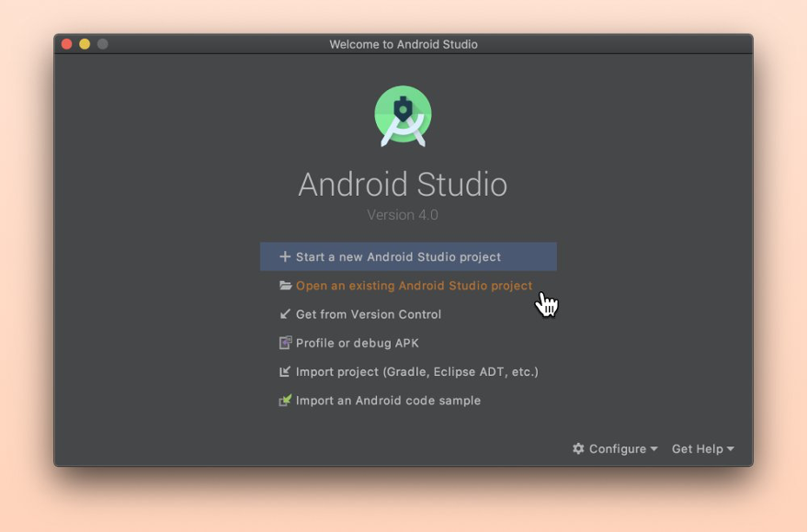Choose Get from Version Control

coord(369,314)
